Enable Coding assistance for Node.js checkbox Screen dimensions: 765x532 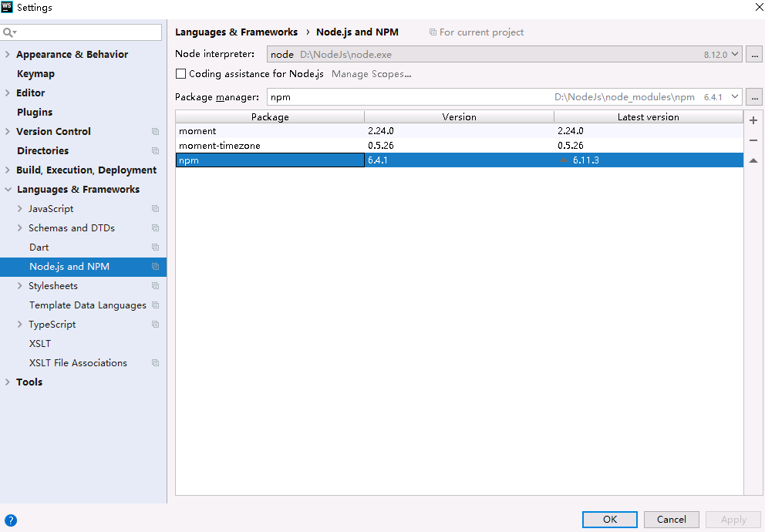(181, 73)
